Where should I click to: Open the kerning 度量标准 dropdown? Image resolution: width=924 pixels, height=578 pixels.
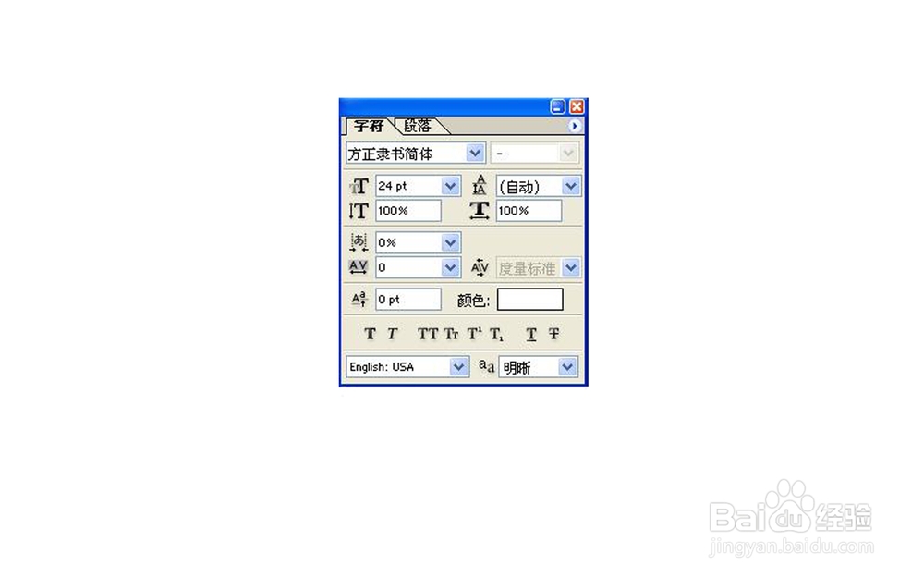coord(571,268)
